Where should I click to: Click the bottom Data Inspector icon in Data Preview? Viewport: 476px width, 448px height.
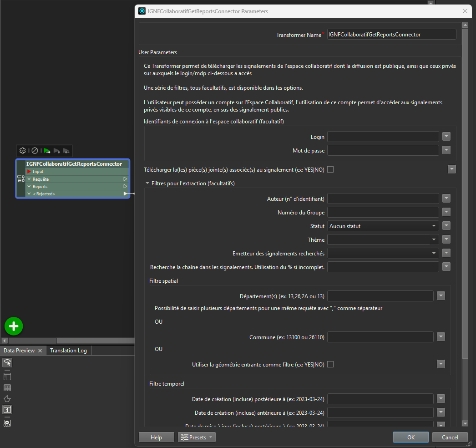coord(7,423)
